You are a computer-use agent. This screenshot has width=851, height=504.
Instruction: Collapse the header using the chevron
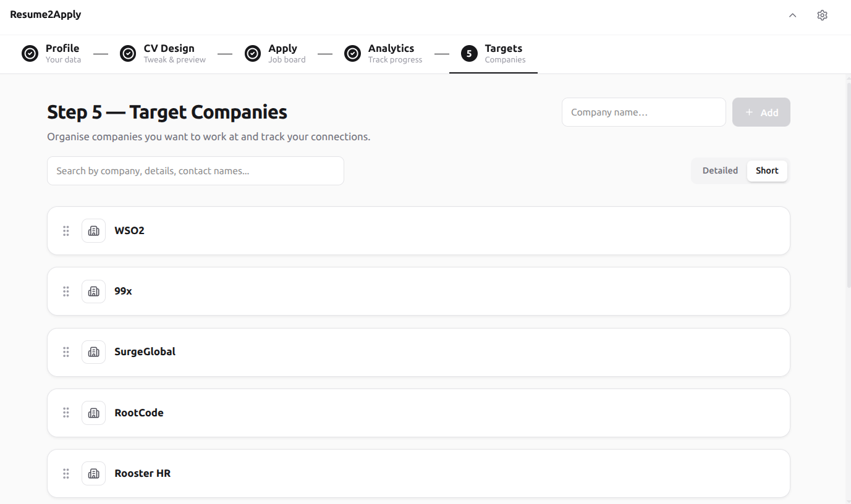coord(792,14)
